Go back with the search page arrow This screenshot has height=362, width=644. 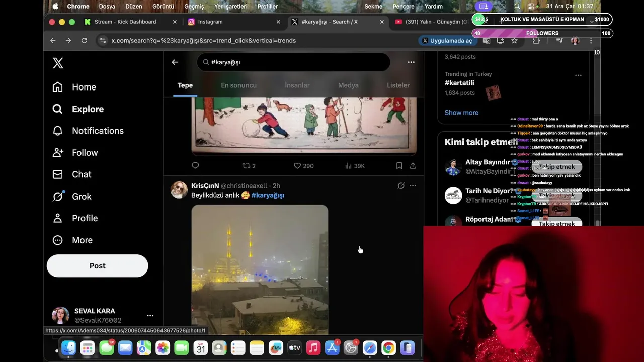point(175,62)
